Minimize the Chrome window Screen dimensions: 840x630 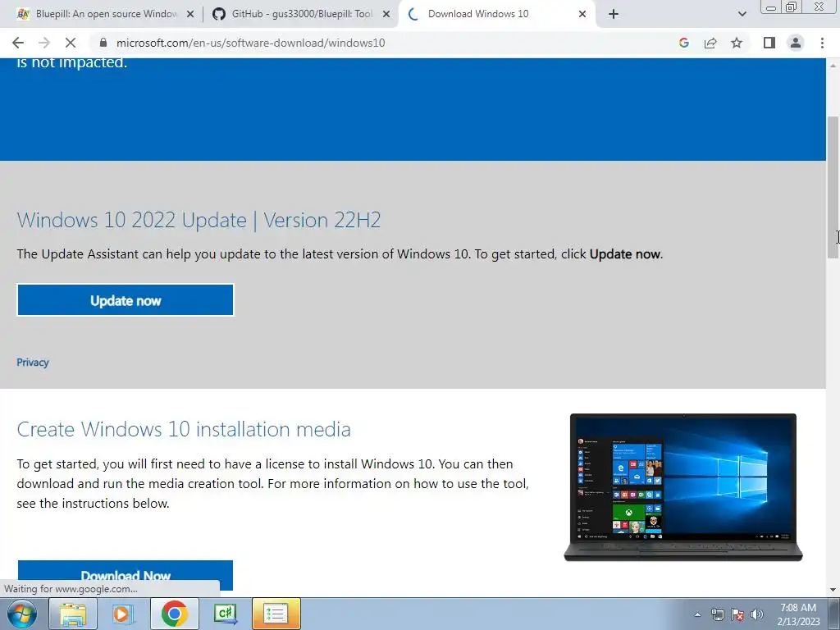point(771,7)
